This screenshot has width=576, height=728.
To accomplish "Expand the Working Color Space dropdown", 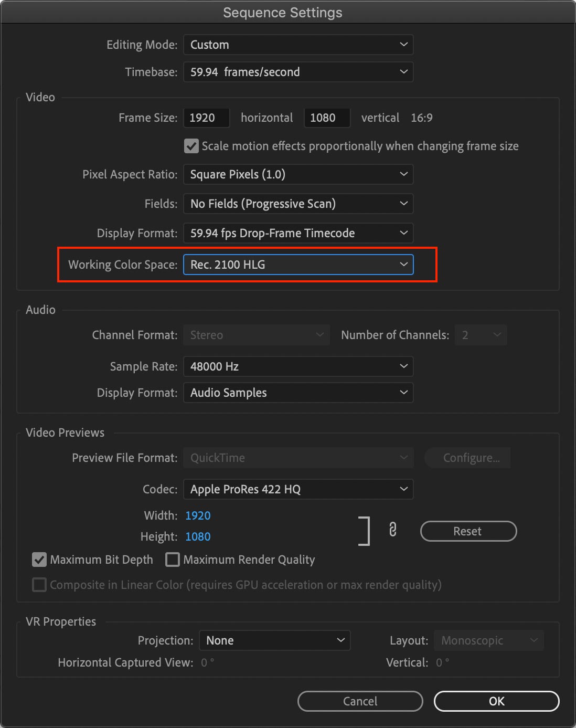I will click(x=298, y=265).
